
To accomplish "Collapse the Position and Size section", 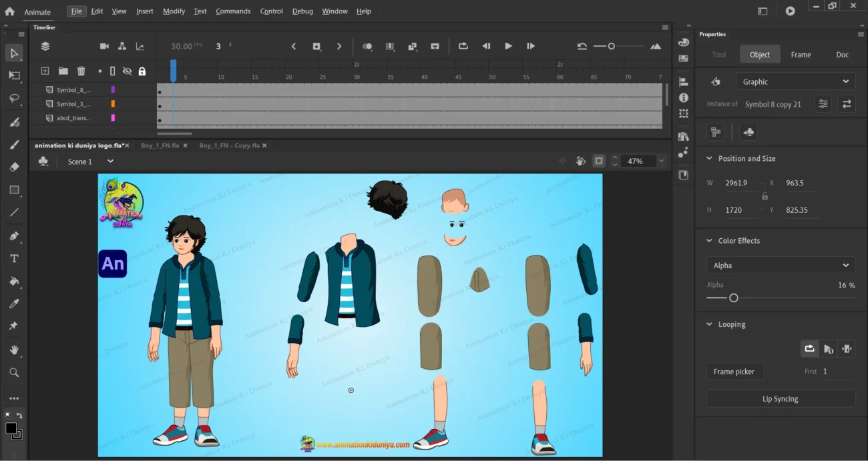I will coord(709,159).
